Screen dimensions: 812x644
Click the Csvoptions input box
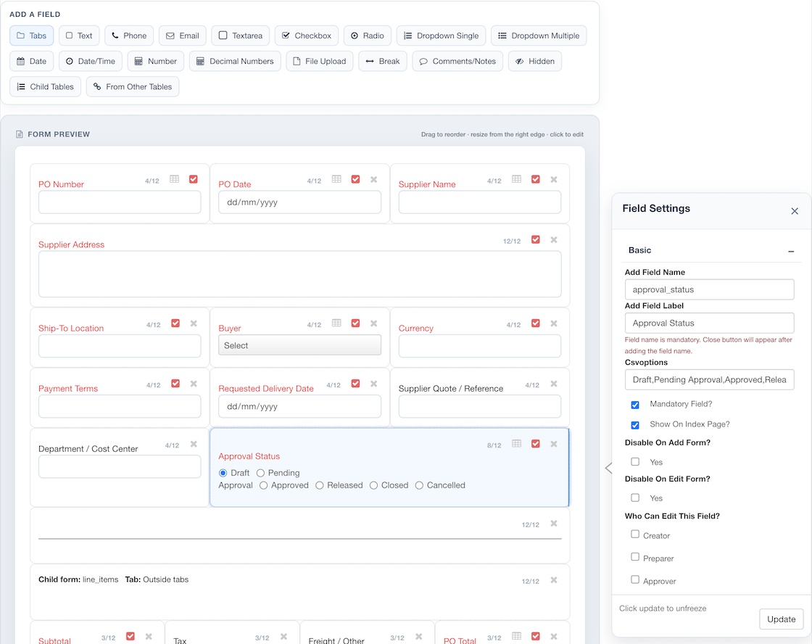click(709, 380)
